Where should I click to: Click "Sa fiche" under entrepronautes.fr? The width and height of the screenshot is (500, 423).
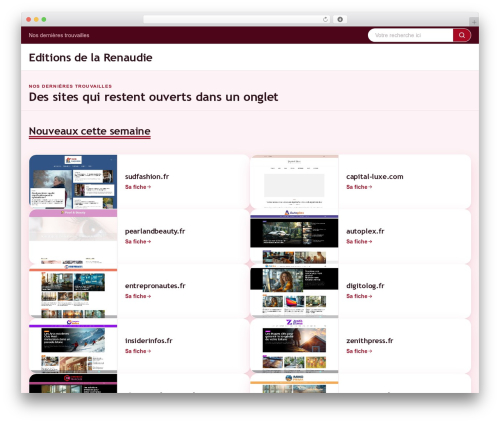pos(138,296)
